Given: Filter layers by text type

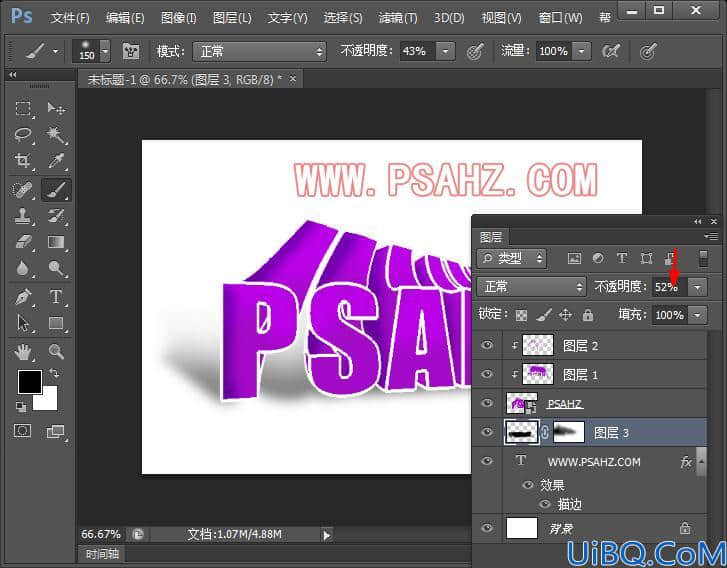Looking at the screenshot, I should [622, 258].
